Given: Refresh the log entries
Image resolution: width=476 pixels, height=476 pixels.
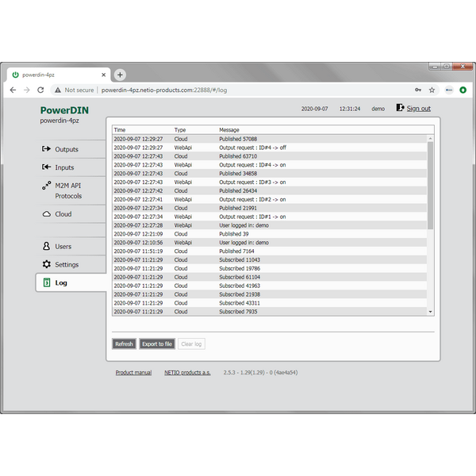Looking at the screenshot, I should pyautogui.click(x=124, y=344).
